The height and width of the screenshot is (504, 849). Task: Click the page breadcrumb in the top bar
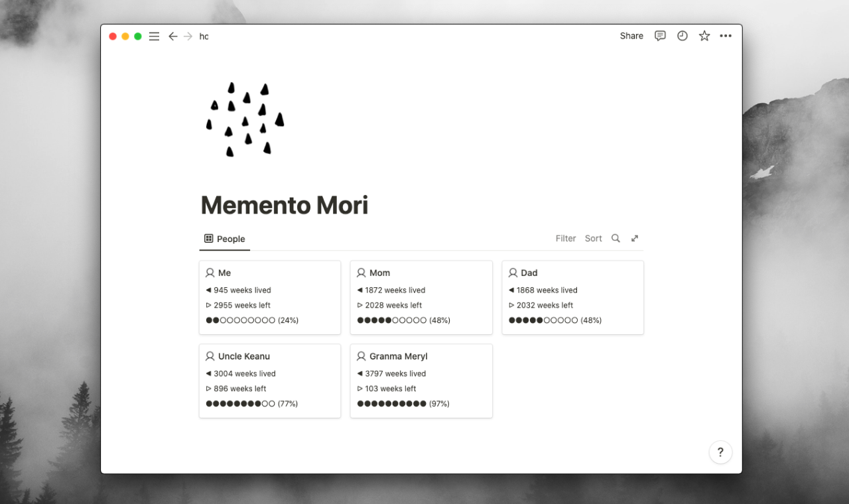(x=203, y=36)
